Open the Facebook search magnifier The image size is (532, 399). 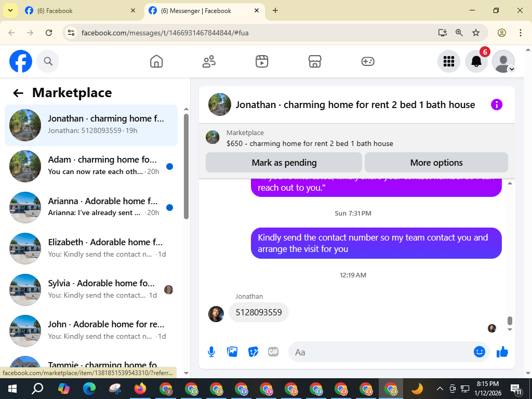pyautogui.click(x=48, y=61)
